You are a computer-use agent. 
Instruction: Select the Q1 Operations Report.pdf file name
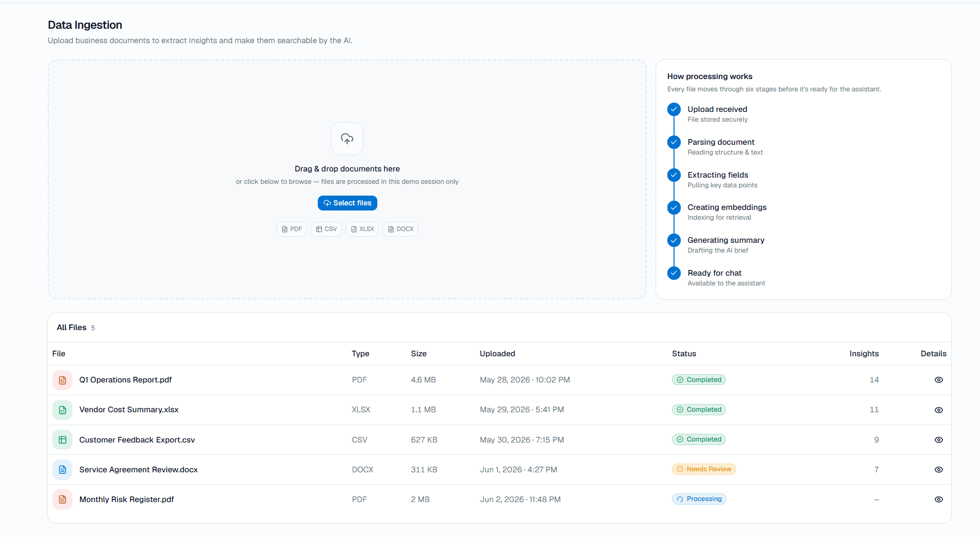(x=125, y=380)
